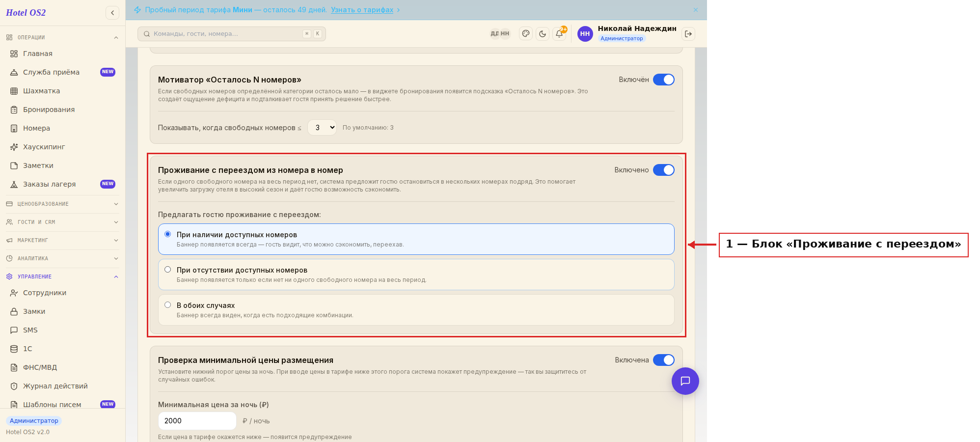This screenshot has height=442, width=980.
Task: Open notifications bell
Action: pyautogui.click(x=559, y=34)
